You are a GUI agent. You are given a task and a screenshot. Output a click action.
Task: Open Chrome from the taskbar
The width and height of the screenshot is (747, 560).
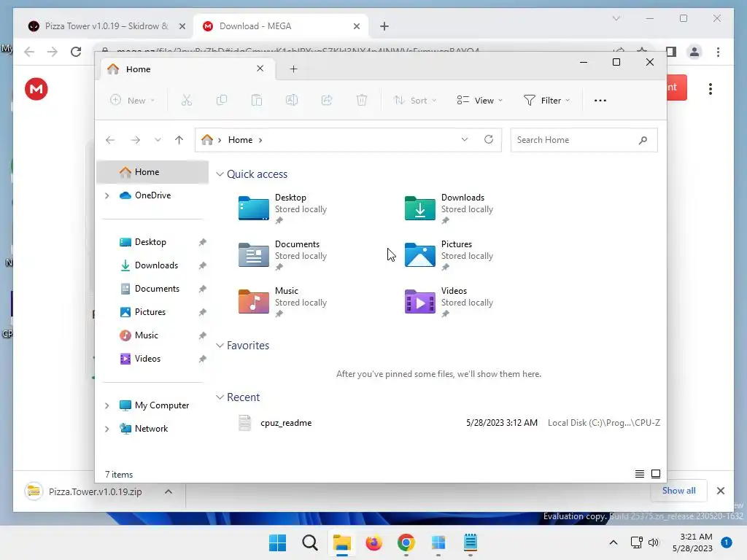(x=406, y=542)
